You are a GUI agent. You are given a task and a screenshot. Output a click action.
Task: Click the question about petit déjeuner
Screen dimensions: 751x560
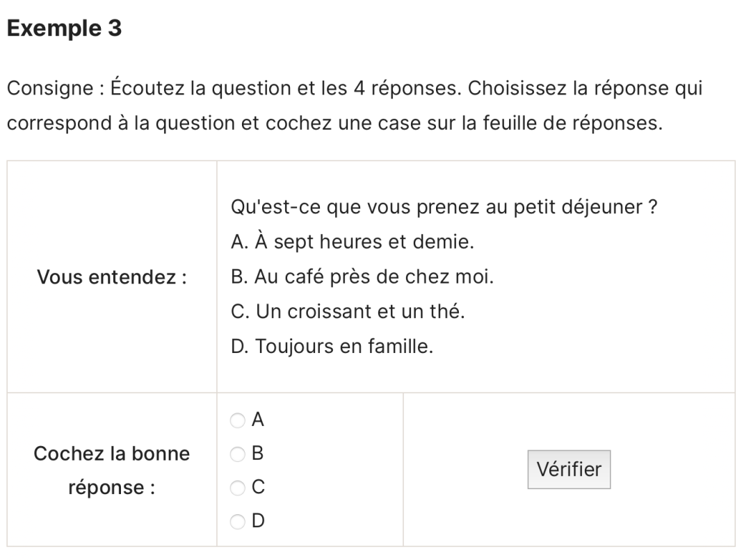pyautogui.click(x=443, y=208)
